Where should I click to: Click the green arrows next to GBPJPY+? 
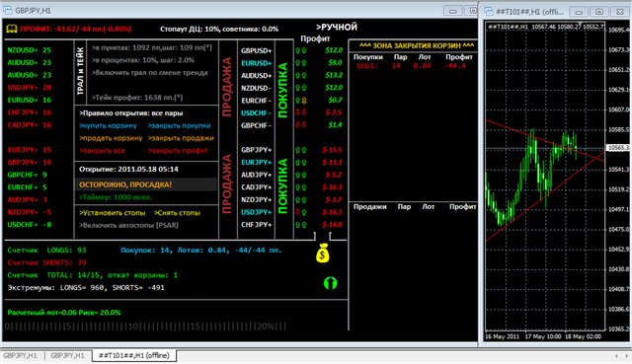[x=301, y=150]
